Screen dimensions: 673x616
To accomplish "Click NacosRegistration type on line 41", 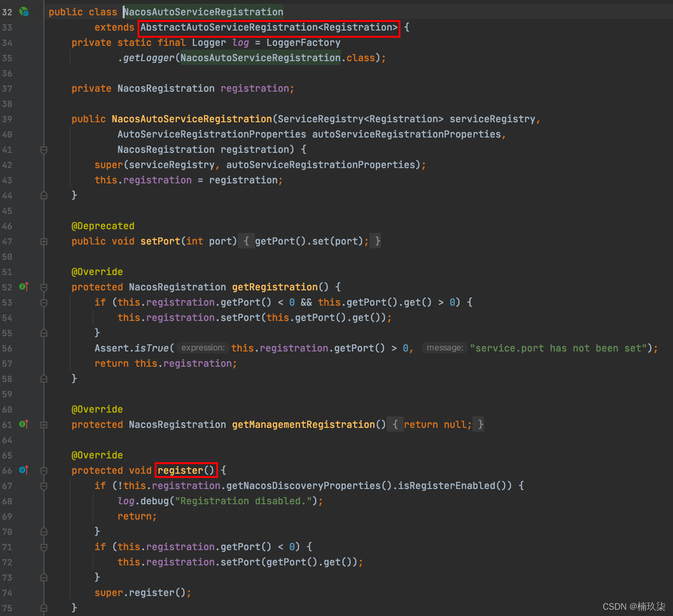I will 166,149.
